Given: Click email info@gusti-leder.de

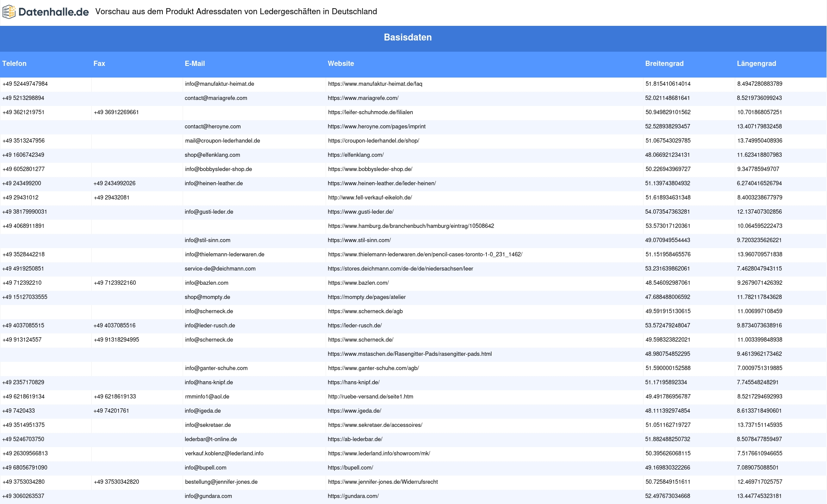Looking at the screenshot, I should coord(209,212).
